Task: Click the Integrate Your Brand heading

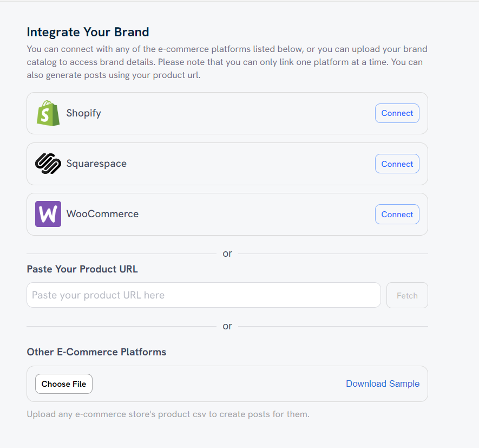Action: click(88, 32)
